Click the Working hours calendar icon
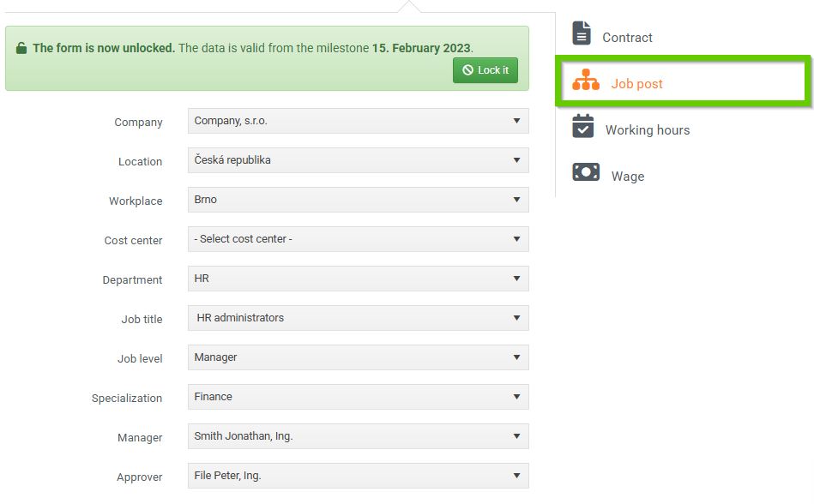 click(x=583, y=126)
